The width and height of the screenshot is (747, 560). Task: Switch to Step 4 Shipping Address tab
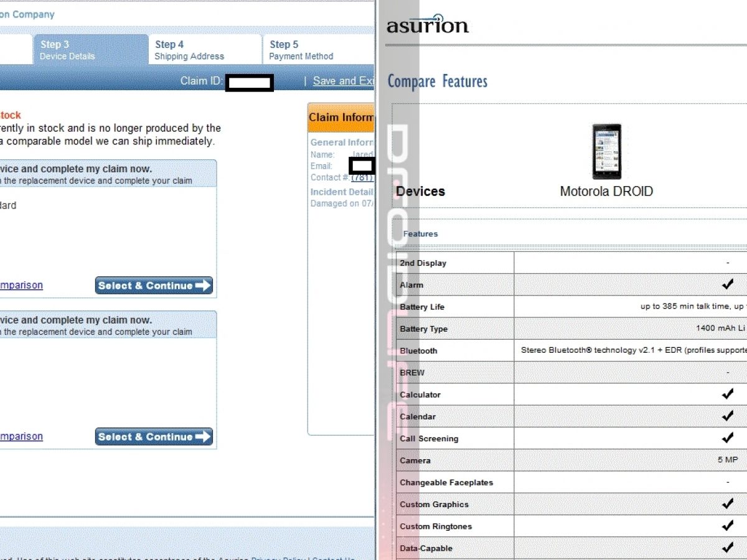204,50
